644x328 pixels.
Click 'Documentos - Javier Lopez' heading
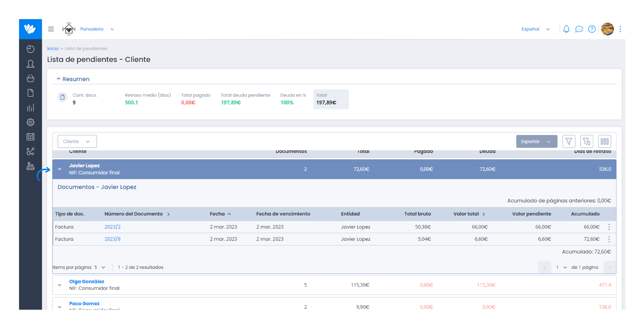[x=97, y=187]
